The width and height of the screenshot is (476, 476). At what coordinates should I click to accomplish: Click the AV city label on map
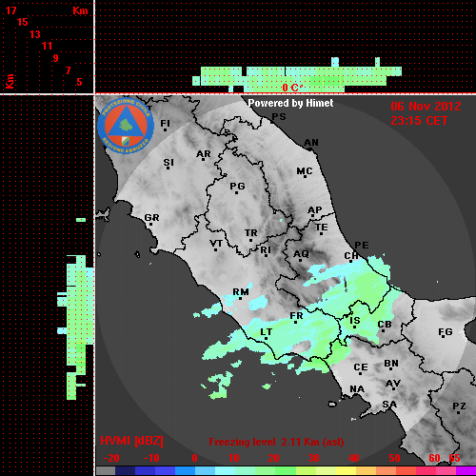point(393,384)
